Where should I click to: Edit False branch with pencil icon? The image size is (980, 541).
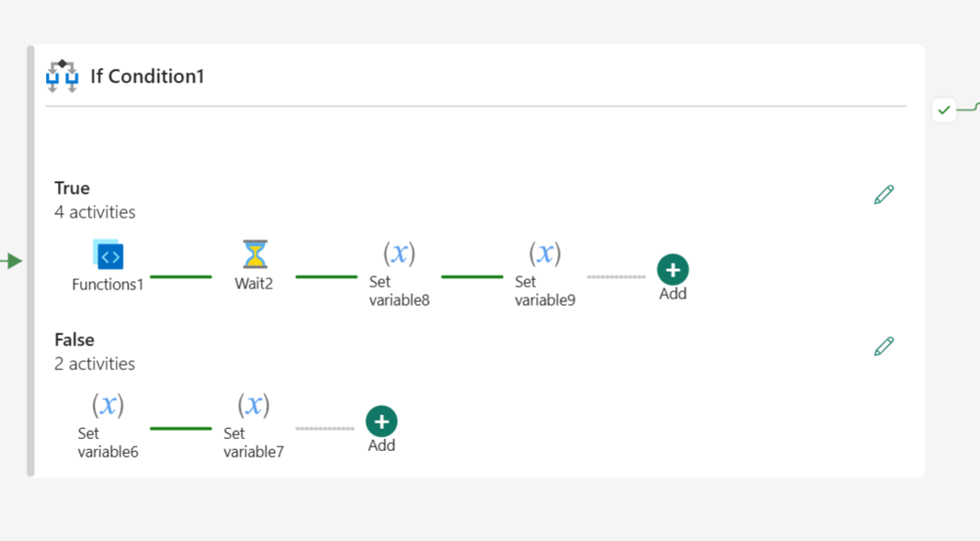[x=883, y=346]
